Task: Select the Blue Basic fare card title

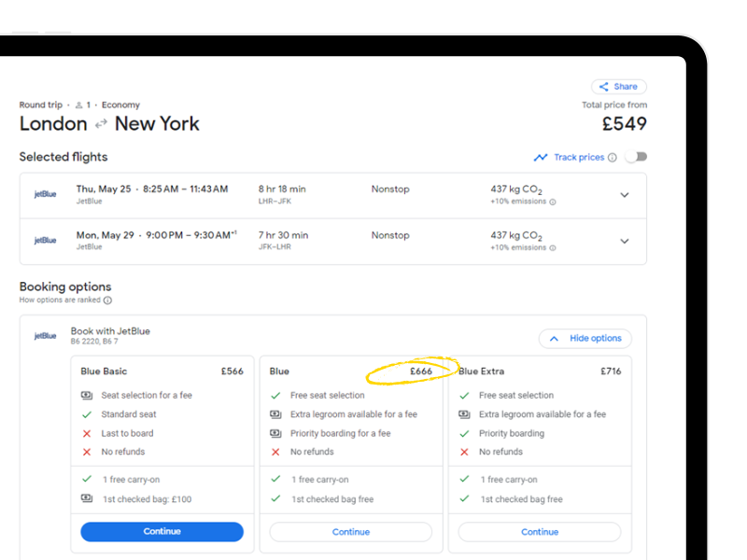Action: coord(104,371)
